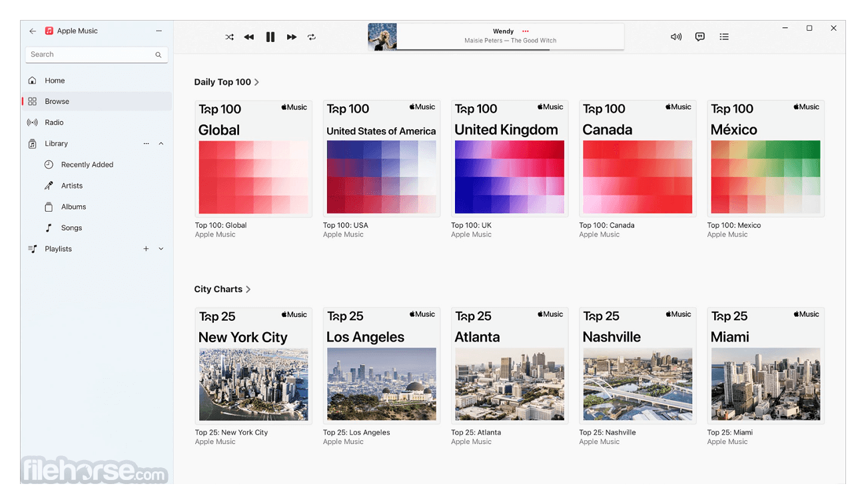Open the Top 25 Nashville cover

(x=638, y=366)
